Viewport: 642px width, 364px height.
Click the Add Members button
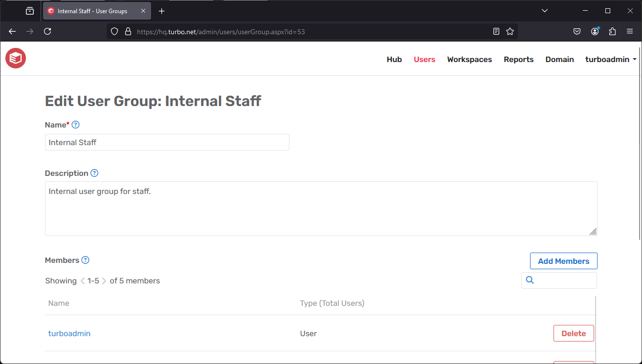coord(563,260)
